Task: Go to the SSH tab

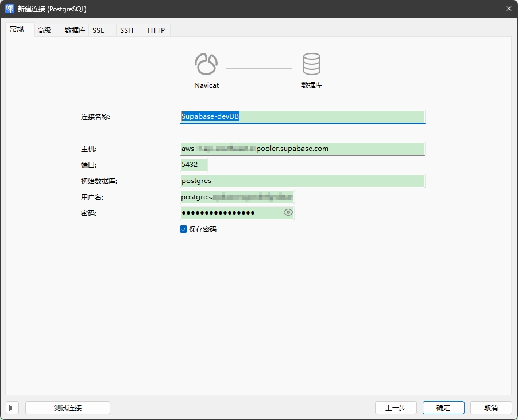Action: (126, 30)
